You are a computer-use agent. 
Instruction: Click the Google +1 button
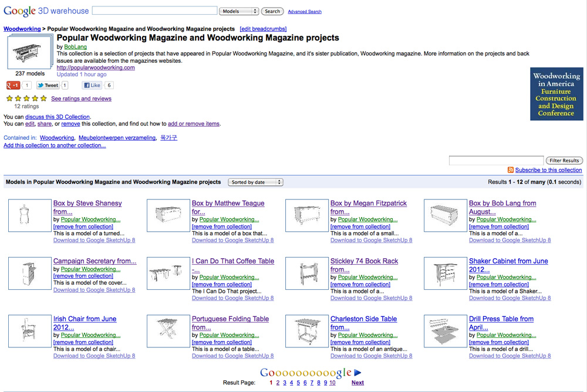(x=14, y=86)
